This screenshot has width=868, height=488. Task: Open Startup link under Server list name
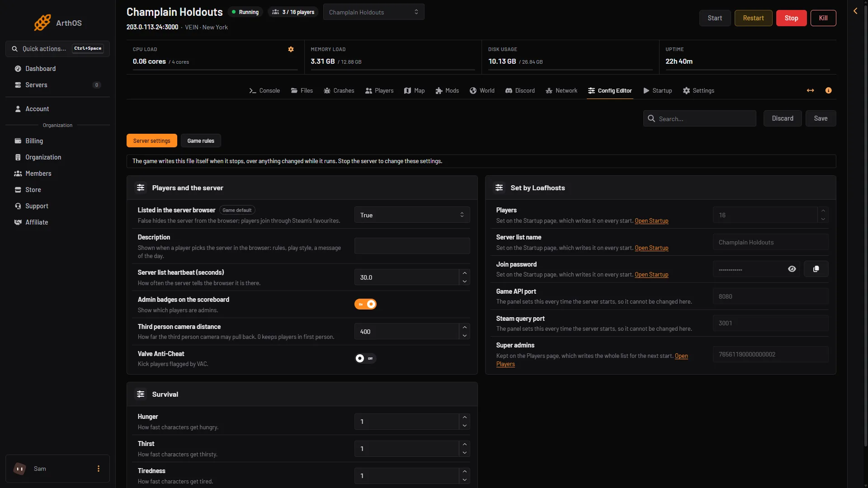click(651, 248)
